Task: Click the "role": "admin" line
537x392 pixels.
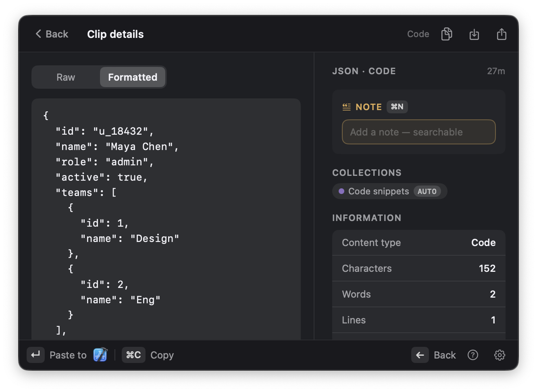Action: coord(105,162)
